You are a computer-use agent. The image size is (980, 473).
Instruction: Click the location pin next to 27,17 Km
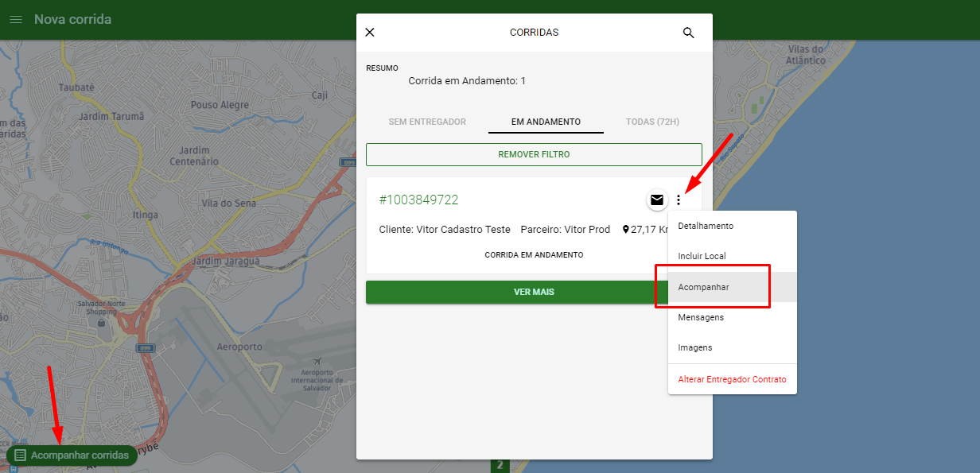[x=626, y=230]
